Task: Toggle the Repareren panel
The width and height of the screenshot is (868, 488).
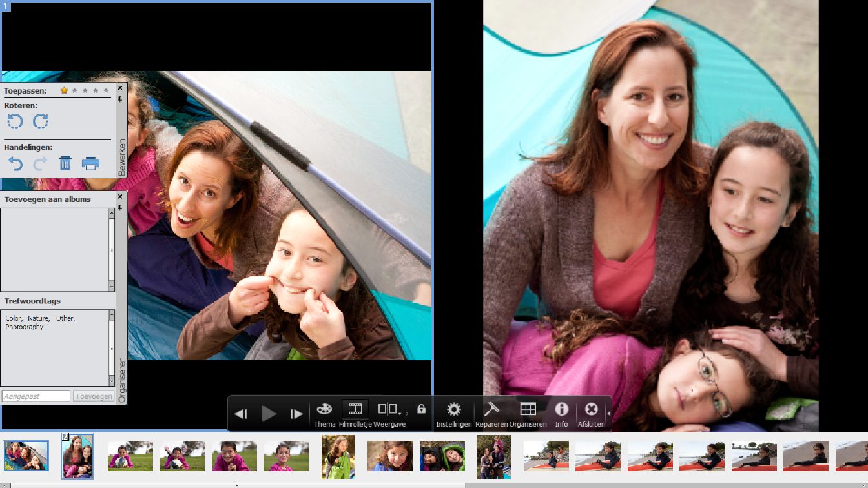Action: 491,414
